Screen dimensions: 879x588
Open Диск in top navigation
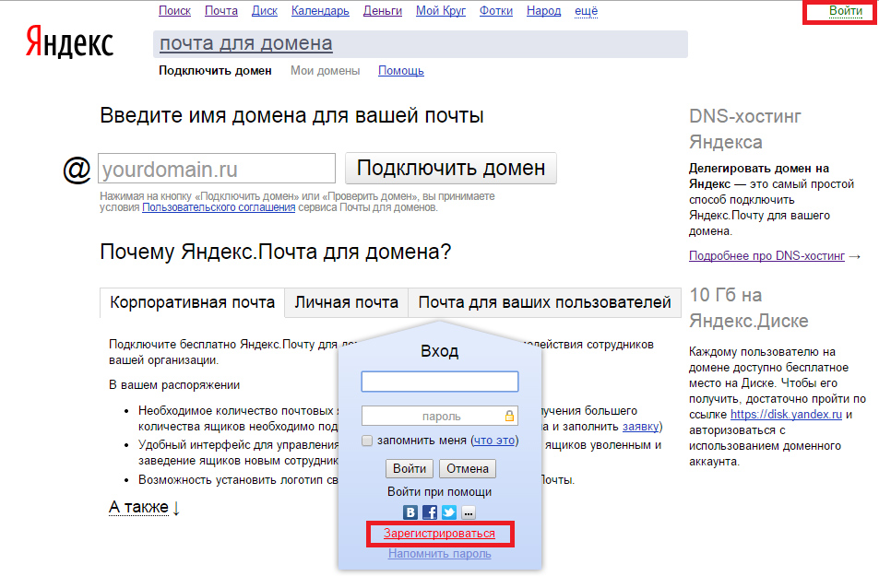click(265, 11)
